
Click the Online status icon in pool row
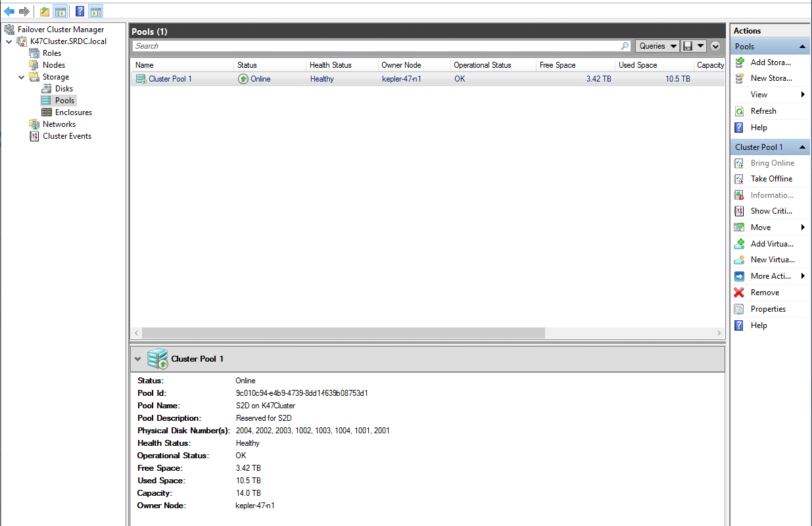pyautogui.click(x=243, y=79)
